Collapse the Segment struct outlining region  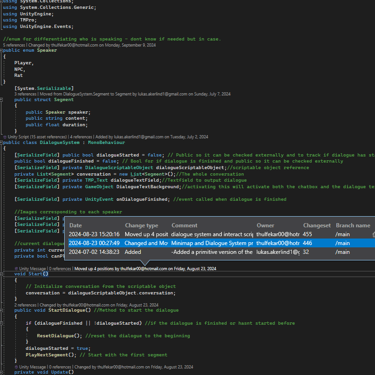click(x=1, y=100)
